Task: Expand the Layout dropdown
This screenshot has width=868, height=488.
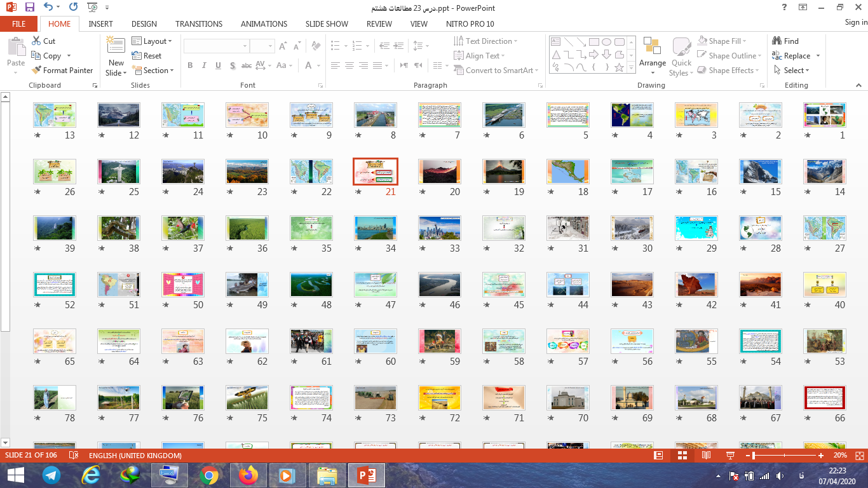Action: [x=153, y=41]
